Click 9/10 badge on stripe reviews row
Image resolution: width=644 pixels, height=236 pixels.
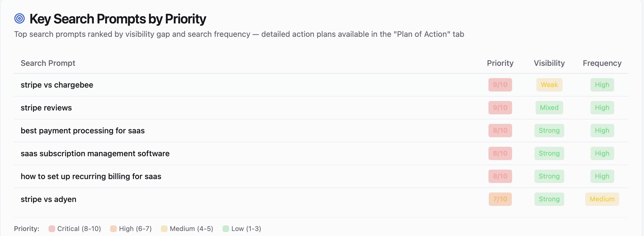500,108
